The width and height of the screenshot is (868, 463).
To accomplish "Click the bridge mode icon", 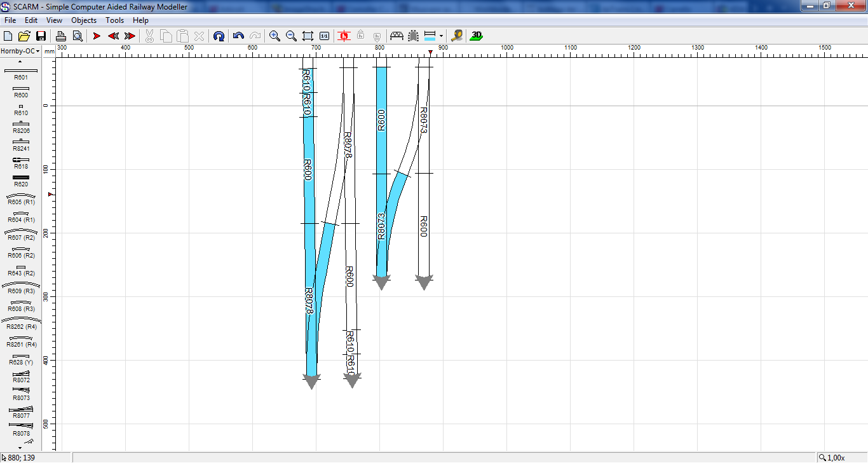I will pos(397,36).
